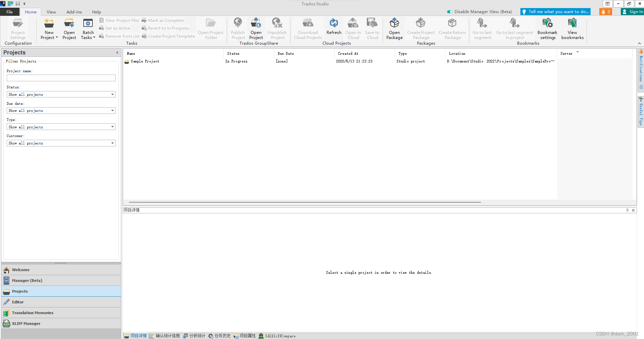Close the 项目详情 panel
This screenshot has height=339, width=644.
(633, 210)
